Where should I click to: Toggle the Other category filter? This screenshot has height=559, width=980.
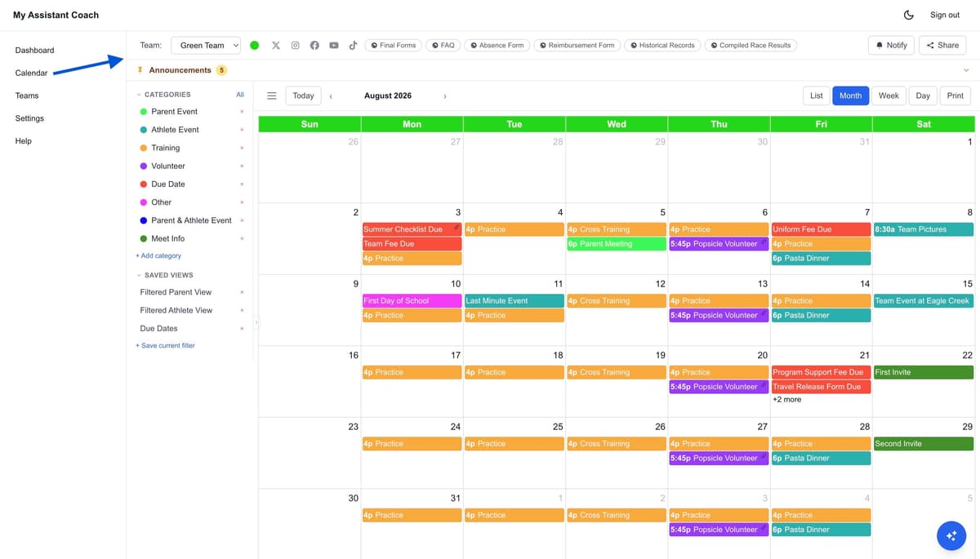(x=156, y=202)
